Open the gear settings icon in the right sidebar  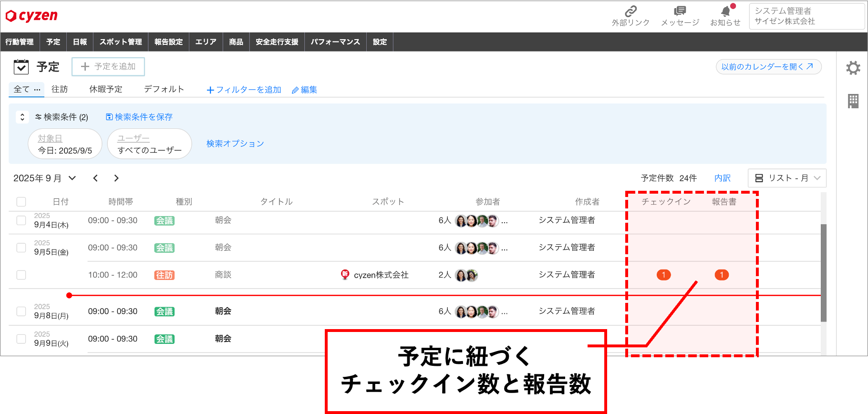coord(853,68)
